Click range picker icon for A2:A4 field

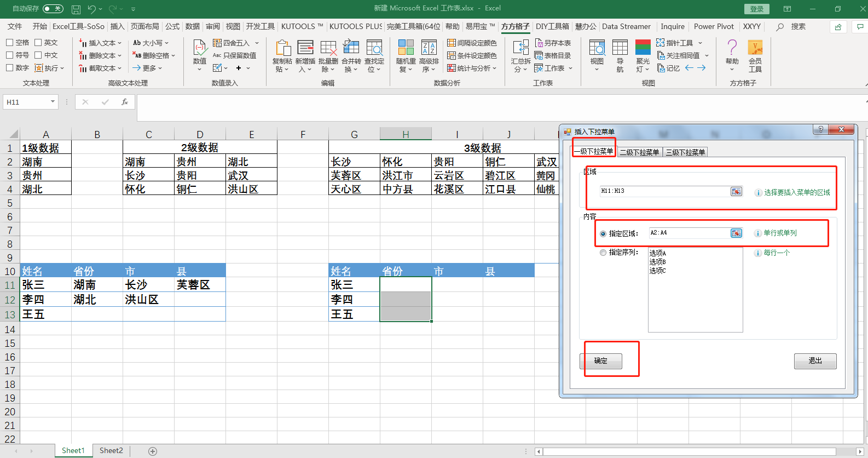point(737,233)
